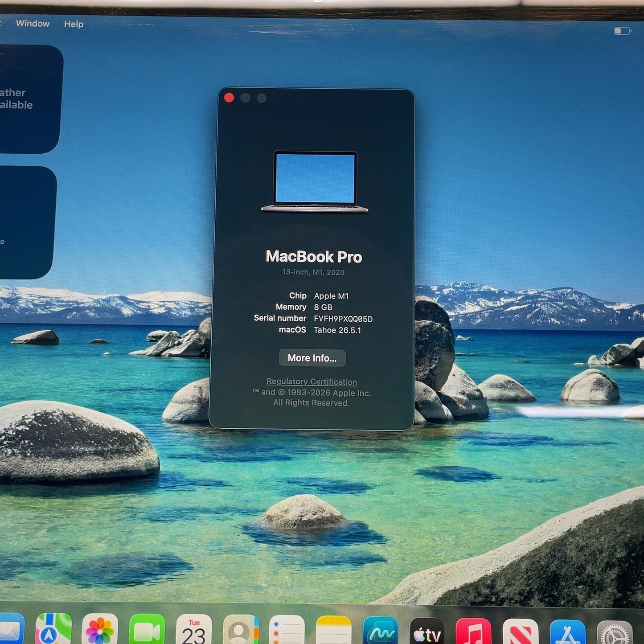Image resolution: width=644 pixels, height=644 pixels.
Task: Click the More Info... button
Action: pos(312,358)
